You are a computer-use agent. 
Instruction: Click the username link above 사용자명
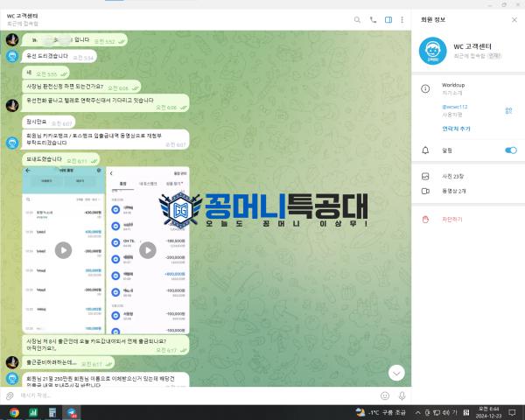[455, 107]
